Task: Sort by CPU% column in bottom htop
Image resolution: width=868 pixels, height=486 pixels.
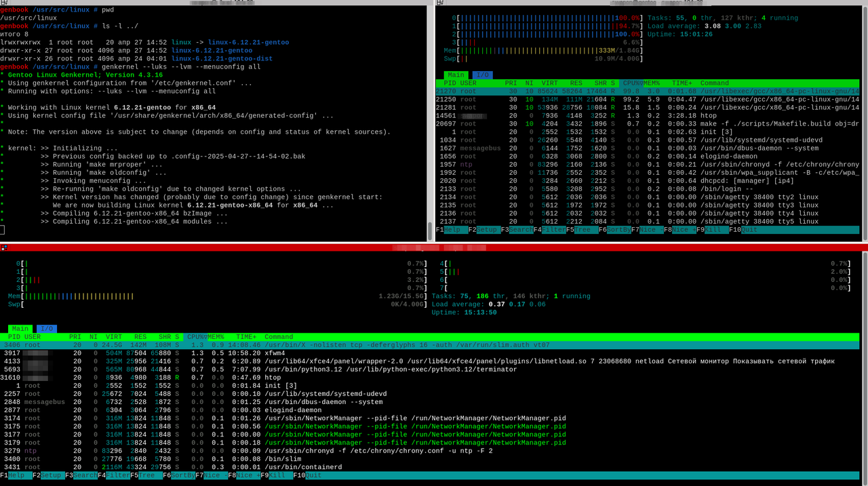Action: coord(197,337)
